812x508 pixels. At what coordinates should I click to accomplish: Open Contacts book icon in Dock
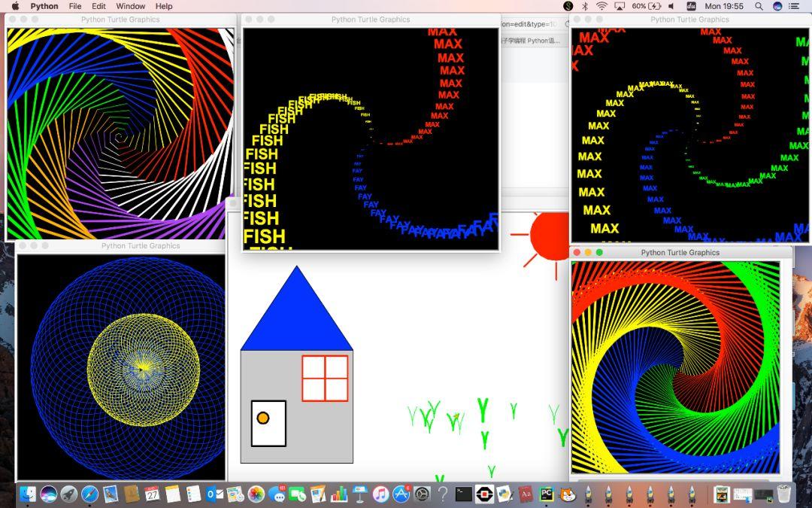(x=132, y=494)
